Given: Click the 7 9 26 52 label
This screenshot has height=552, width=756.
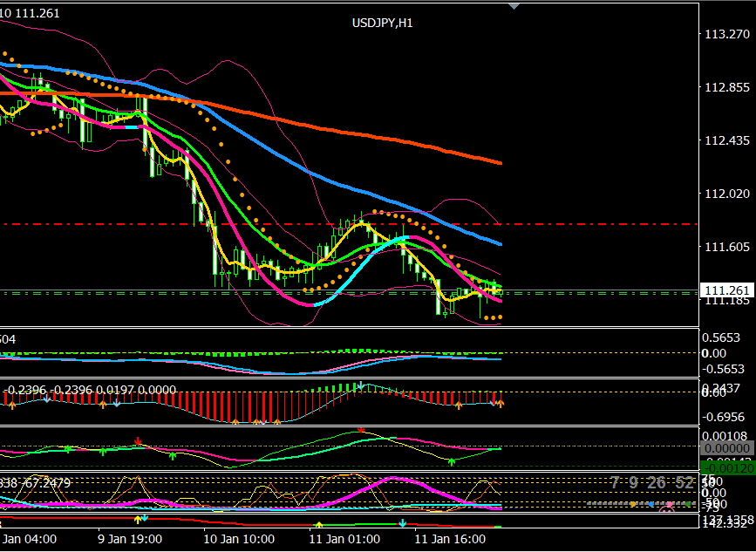Looking at the screenshot, I should [x=652, y=483].
